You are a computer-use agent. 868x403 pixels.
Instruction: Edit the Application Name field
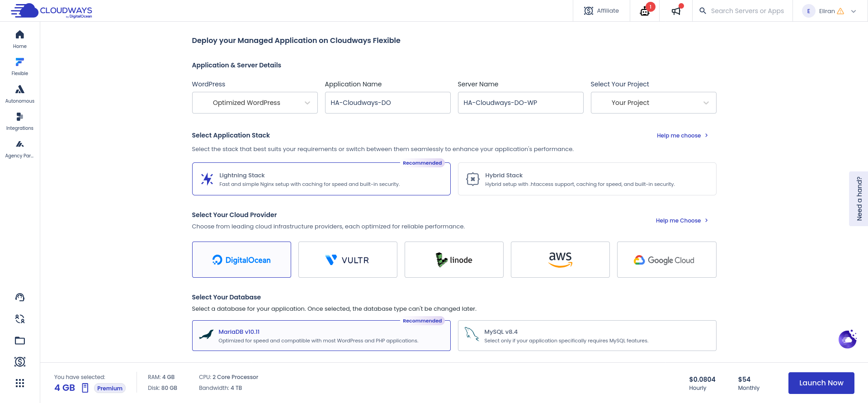(x=388, y=103)
